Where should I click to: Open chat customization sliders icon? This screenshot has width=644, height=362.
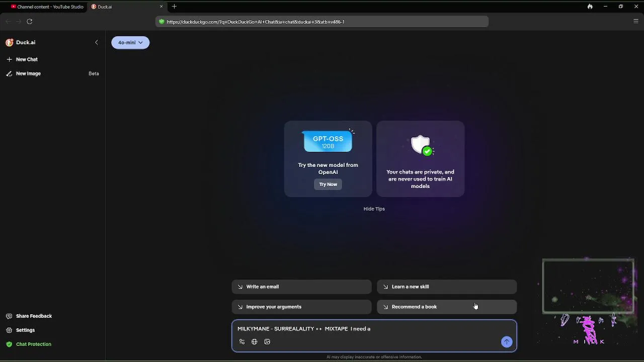point(242,342)
